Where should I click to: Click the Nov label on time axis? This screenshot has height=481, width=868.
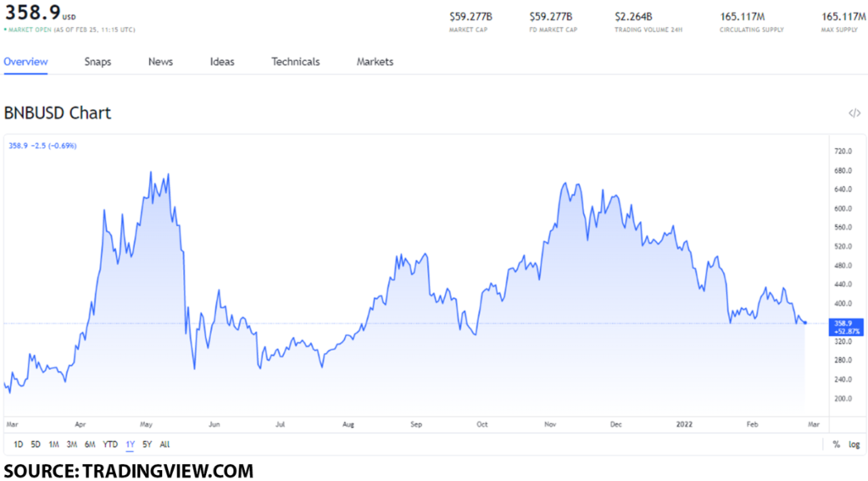[549, 424]
